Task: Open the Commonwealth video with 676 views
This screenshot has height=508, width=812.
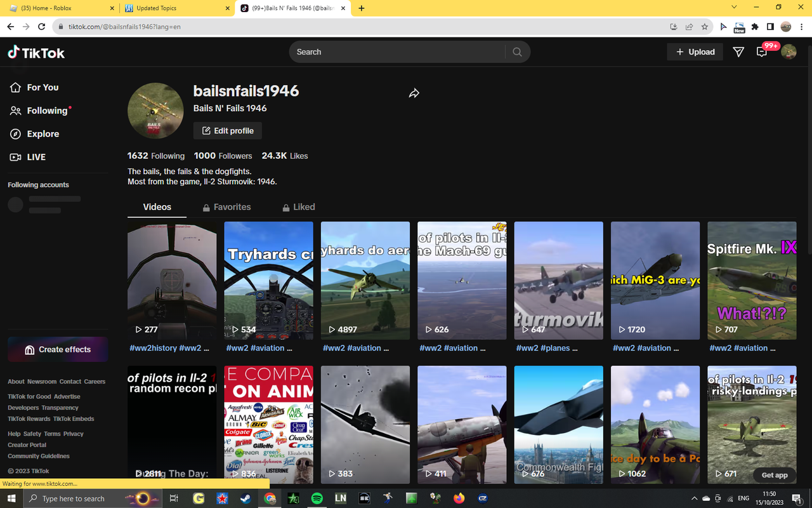Action: point(559,425)
